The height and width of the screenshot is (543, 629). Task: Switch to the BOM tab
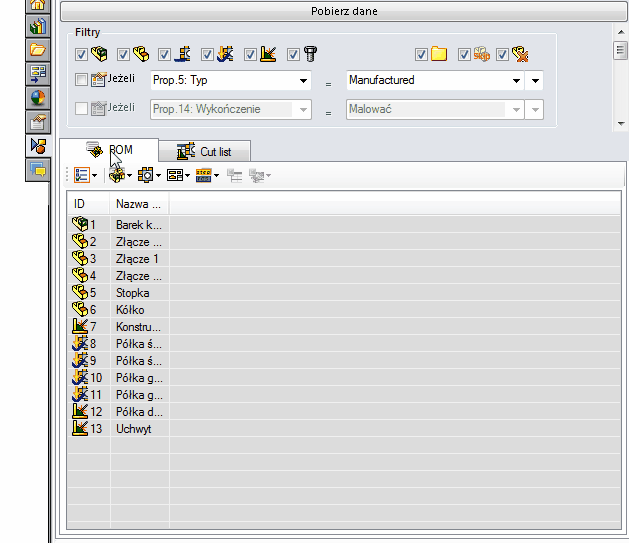click(x=109, y=150)
